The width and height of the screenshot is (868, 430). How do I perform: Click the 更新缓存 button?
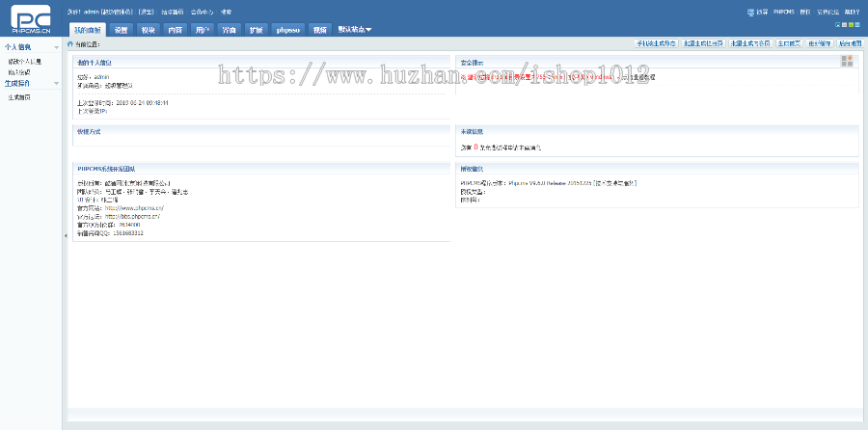click(819, 43)
